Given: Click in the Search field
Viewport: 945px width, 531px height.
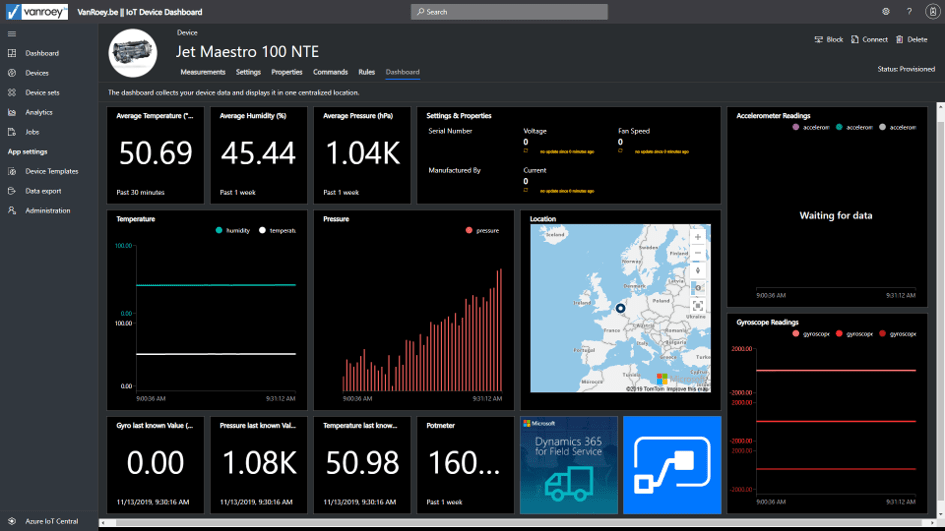Looking at the screenshot, I should pyautogui.click(x=509, y=11).
